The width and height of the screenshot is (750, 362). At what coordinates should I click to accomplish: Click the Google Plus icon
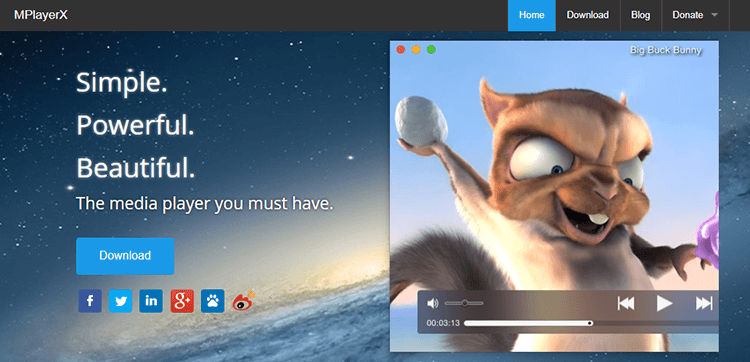pyautogui.click(x=182, y=301)
